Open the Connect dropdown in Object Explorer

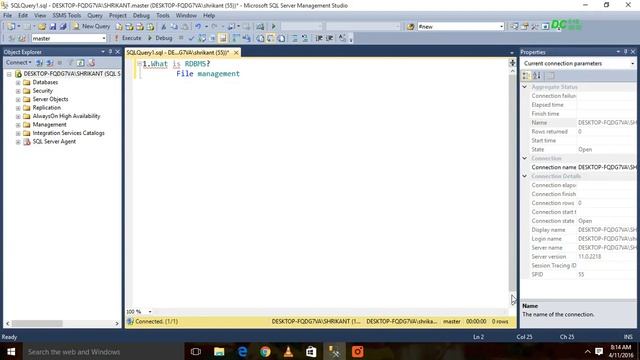(x=18, y=62)
